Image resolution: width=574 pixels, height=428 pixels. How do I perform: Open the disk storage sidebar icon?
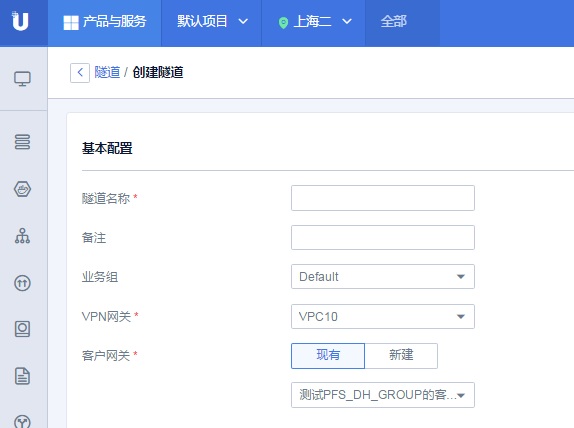22,329
